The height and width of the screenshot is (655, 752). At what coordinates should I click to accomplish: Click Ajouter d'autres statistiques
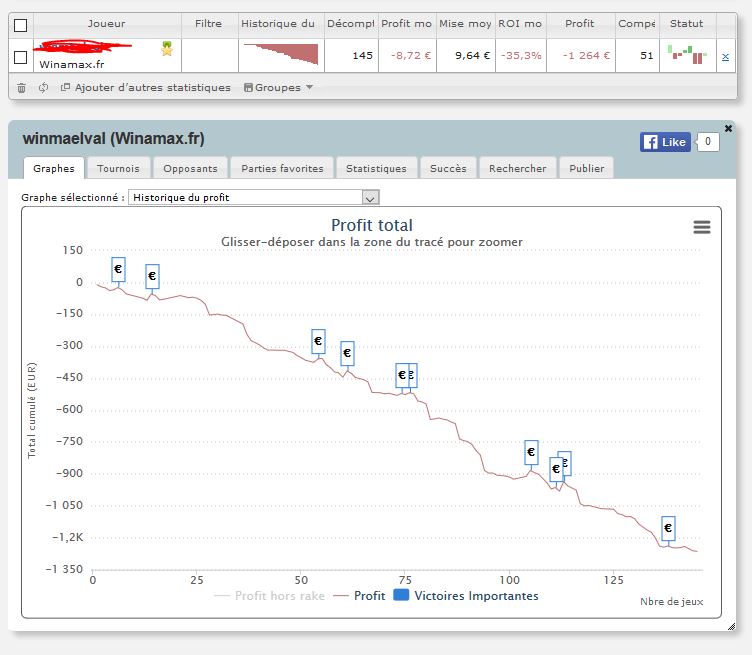click(x=147, y=88)
